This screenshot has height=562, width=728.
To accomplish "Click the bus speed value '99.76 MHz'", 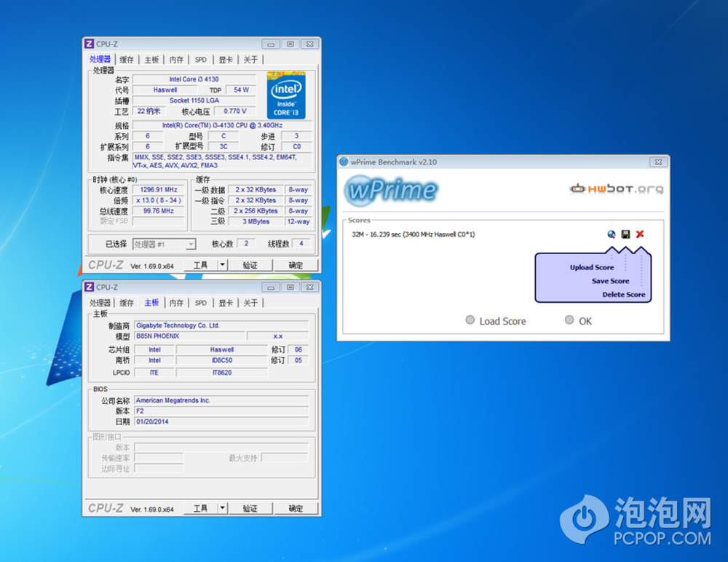I will (x=159, y=211).
